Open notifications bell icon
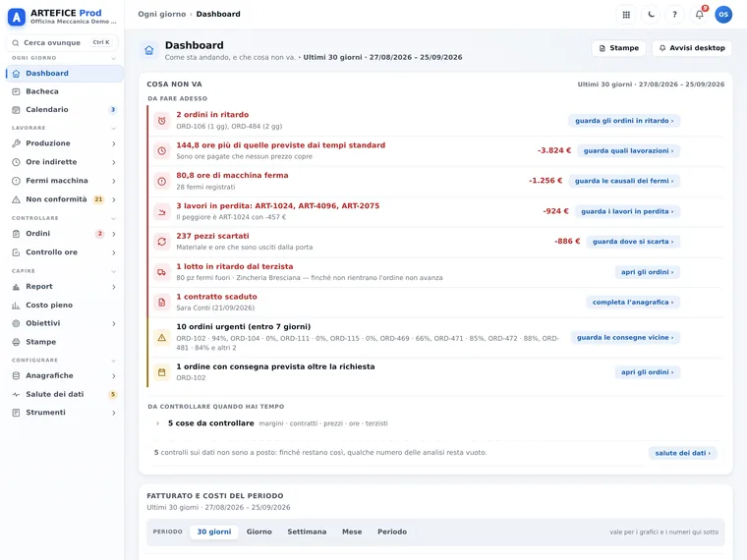 point(700,15)
